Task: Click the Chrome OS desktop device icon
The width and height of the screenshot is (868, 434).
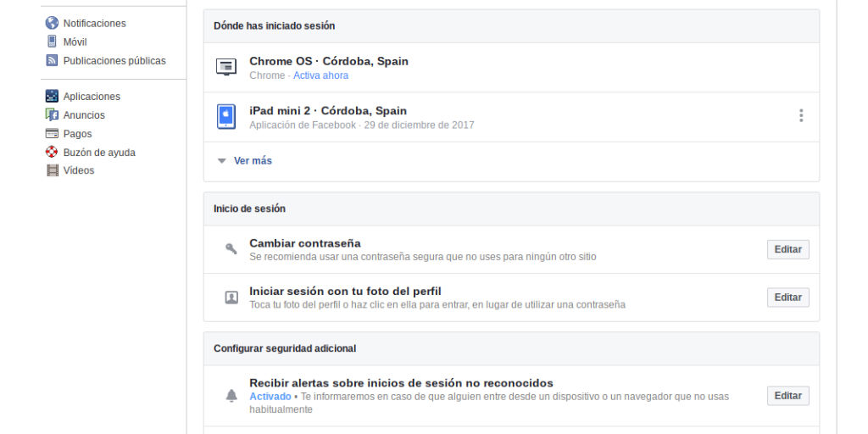Action: pos(225,68)
